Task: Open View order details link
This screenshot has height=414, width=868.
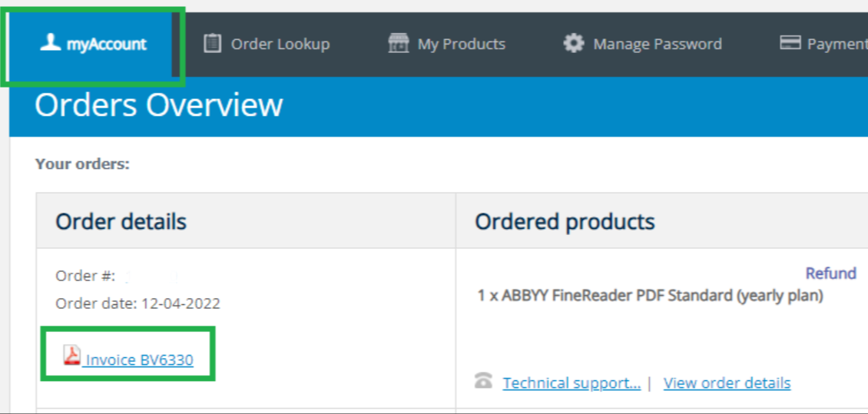Action: pyautogui.click(x=727, y=383)
